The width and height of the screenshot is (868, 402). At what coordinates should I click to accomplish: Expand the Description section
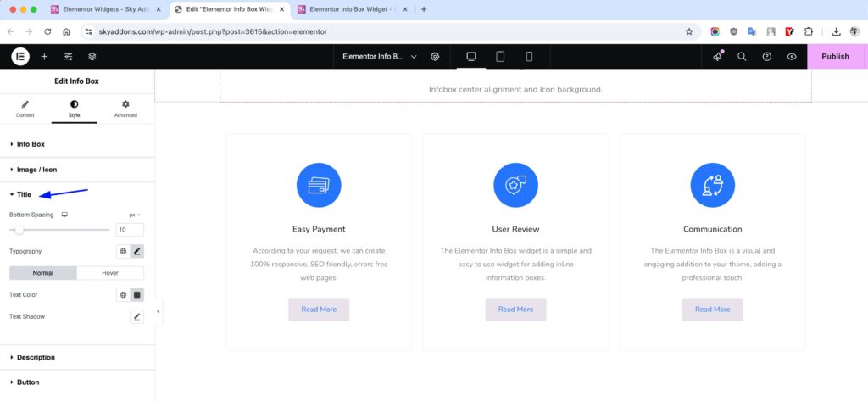pyautogui.click(x=77, y=357)
